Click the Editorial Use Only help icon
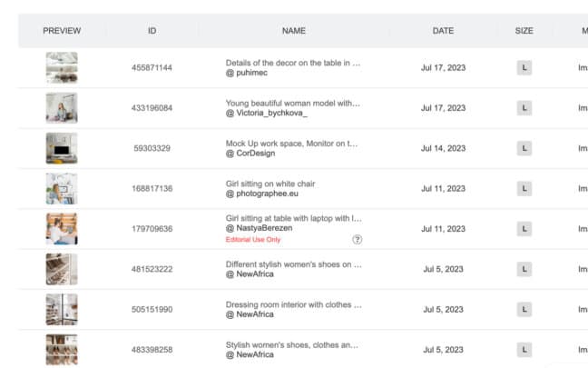Image resolution: width=588 pixels, height=368 pixels. pyautogui.click(x=357, y=240)
